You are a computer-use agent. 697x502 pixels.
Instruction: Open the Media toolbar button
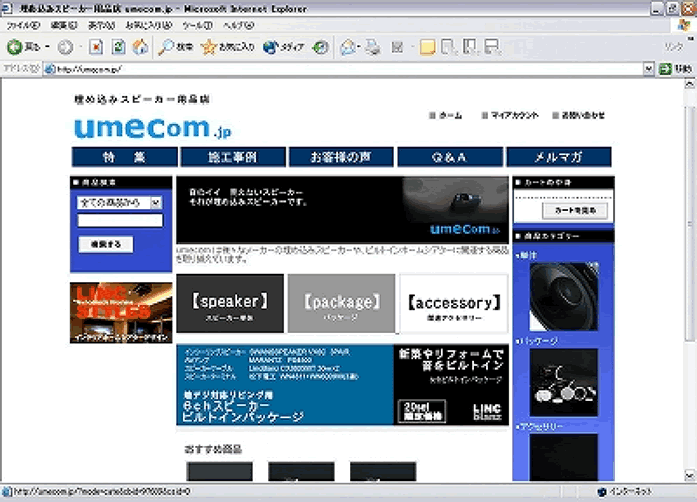click(x=285, y=47)
